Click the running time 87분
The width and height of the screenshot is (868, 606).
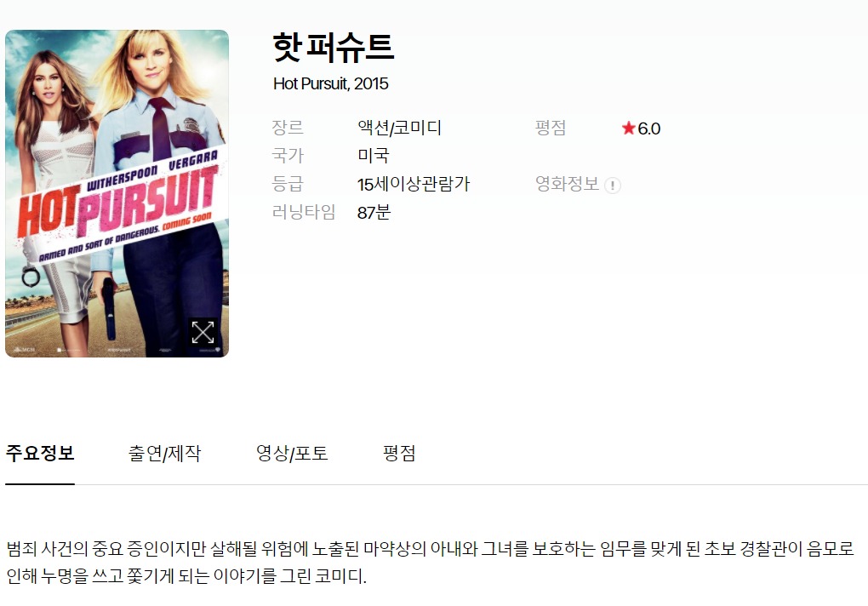[x=374, y=212]
